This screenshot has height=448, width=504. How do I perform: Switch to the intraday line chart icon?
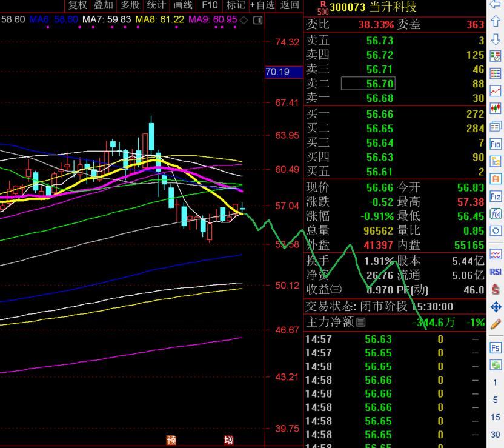coord(496,91)
